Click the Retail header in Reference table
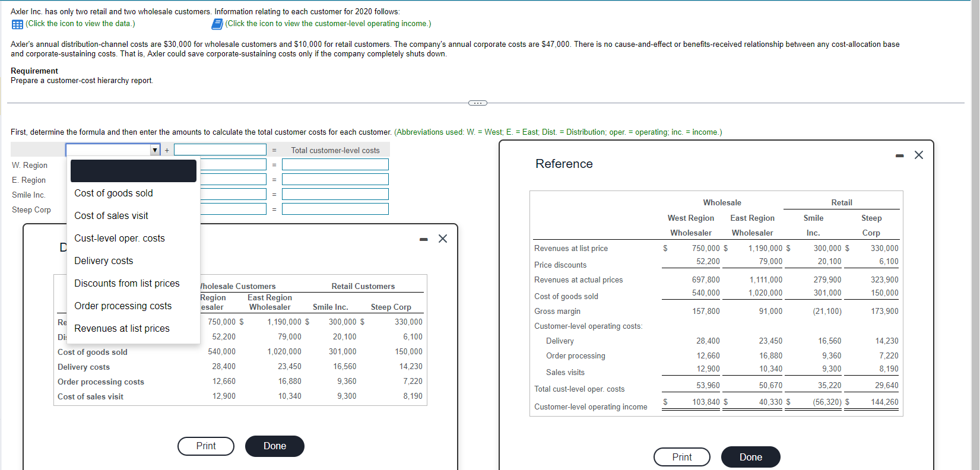 842,202
